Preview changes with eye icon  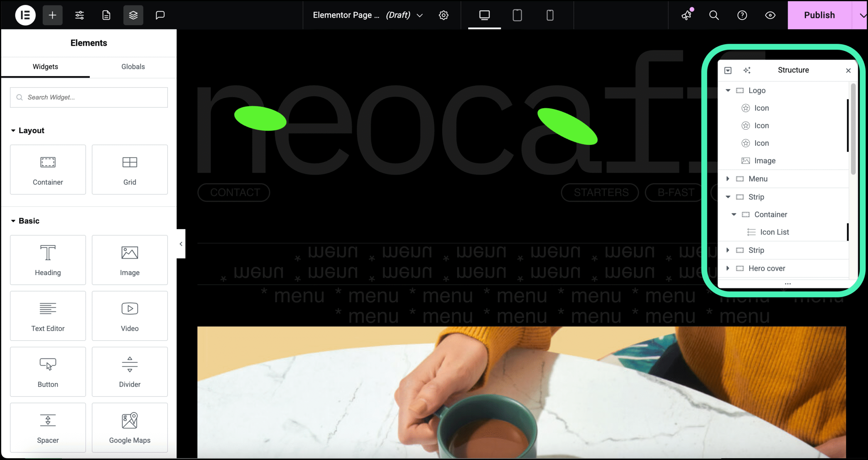tap(770, 15)
